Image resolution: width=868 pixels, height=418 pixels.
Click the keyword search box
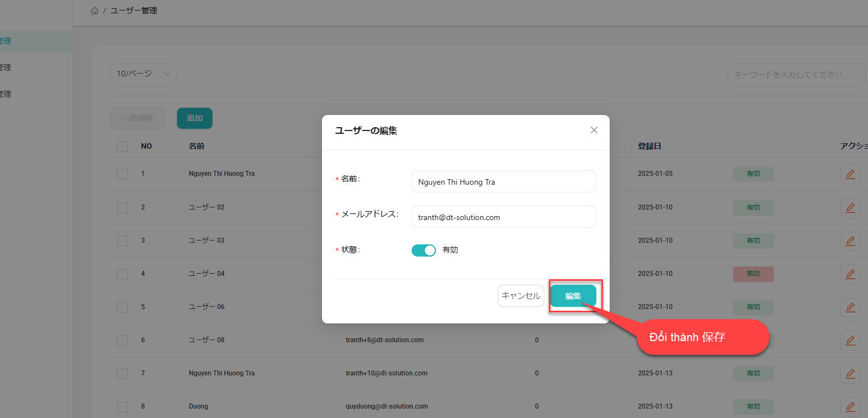click(x=796, y=75)
